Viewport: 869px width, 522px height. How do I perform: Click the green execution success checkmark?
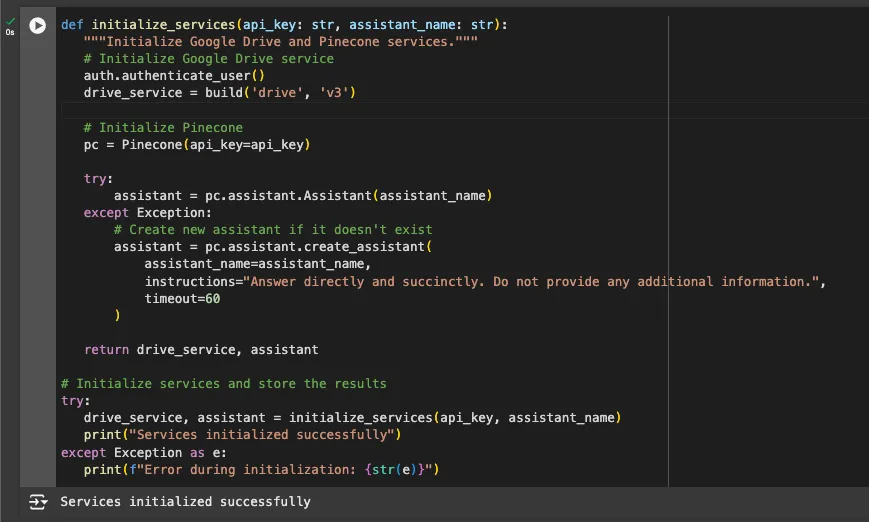click(x=11, y=19)
